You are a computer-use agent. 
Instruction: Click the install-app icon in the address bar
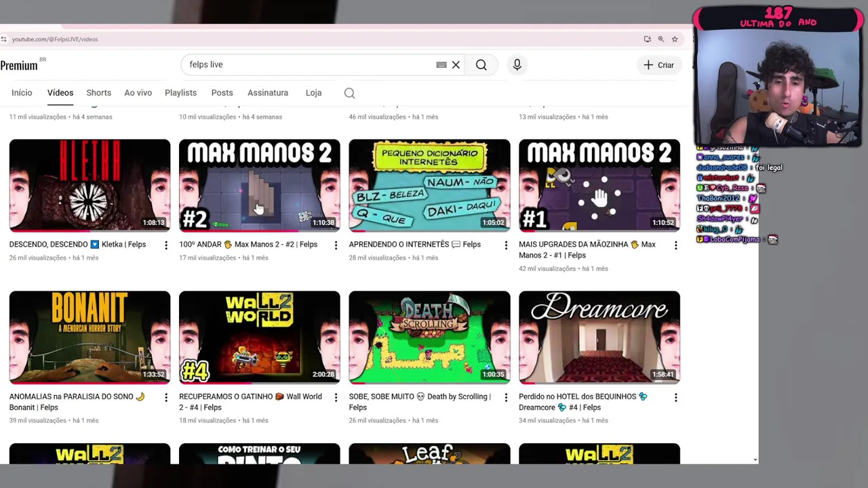pos(647,39)
